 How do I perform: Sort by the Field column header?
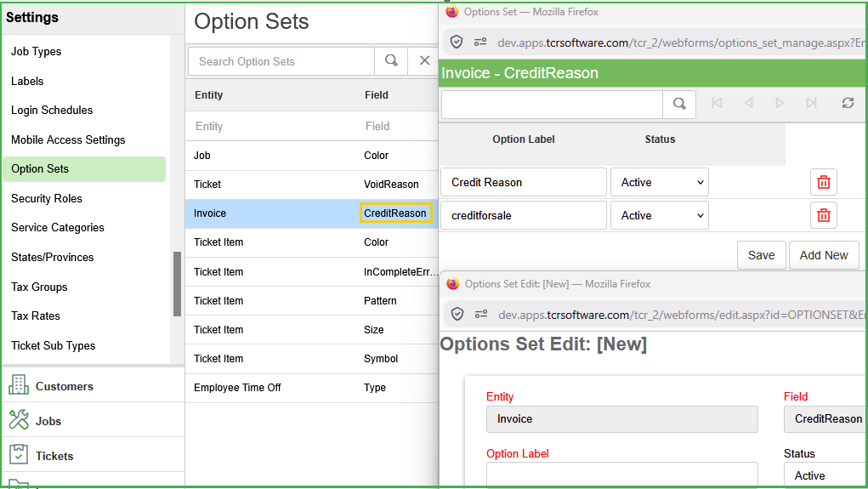pyautogui.click(x=377, y=95)
